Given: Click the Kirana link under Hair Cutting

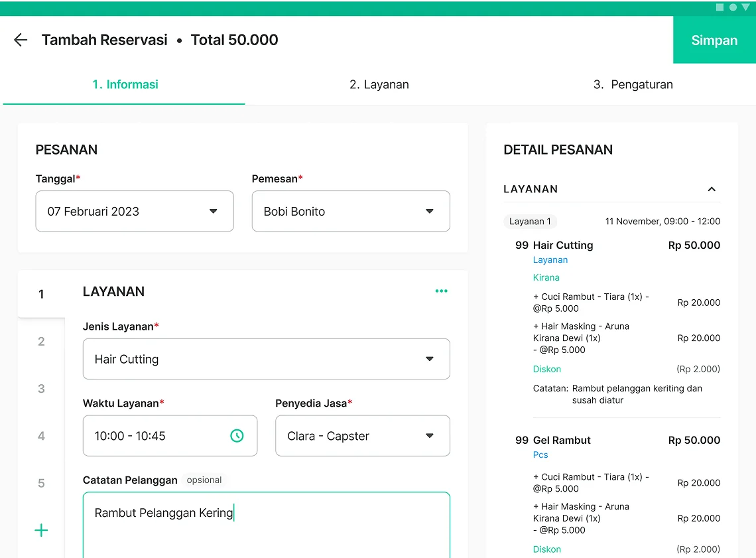Looking at the screenshot, I should (546, 277).
